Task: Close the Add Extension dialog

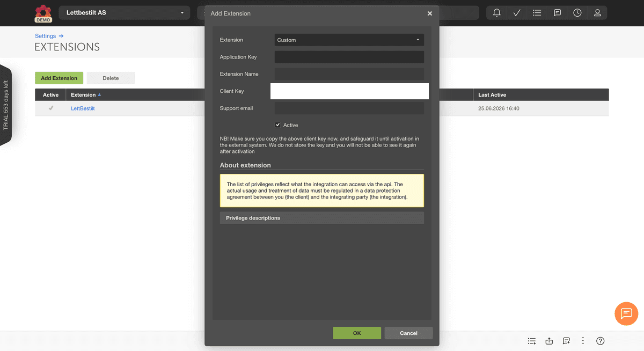Action: tap(429, 14)
